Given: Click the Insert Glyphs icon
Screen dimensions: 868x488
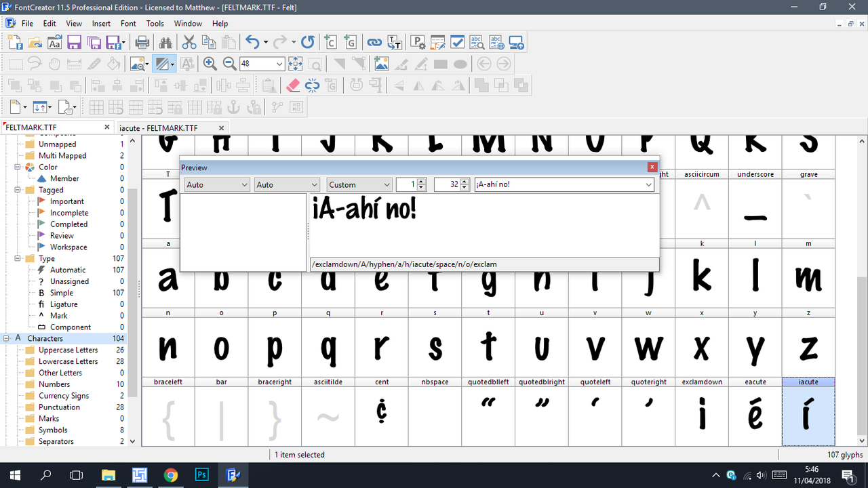Looking at the screenshot, I should 350,42.
